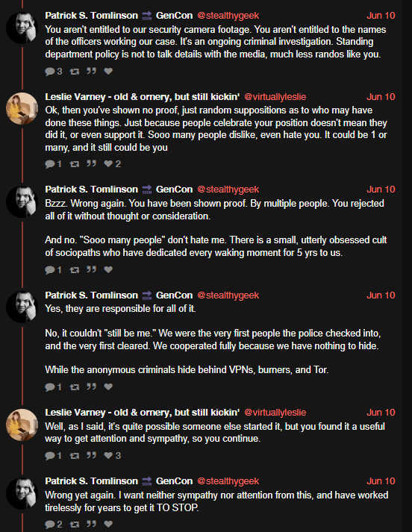Open Patrick S. Tomlinson name on 'Wrong yet again' tweet
The image size is (412, 532).
tap(91, 481)
